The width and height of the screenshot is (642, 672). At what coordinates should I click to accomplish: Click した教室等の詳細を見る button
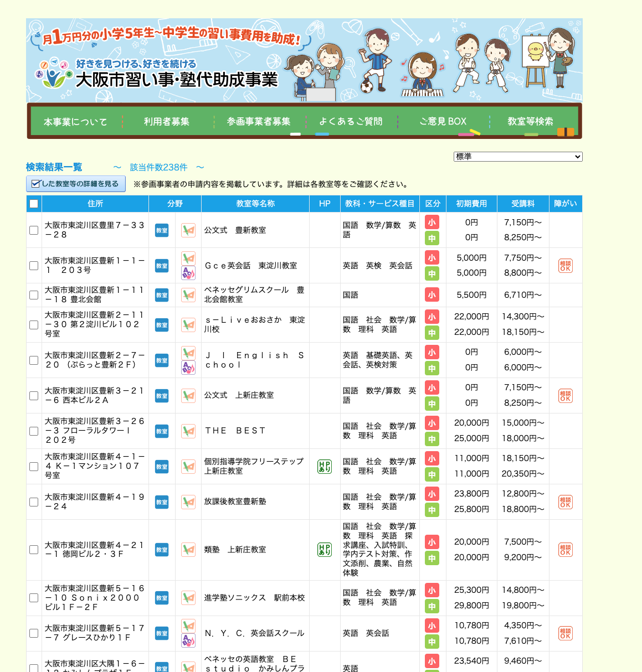76,184
